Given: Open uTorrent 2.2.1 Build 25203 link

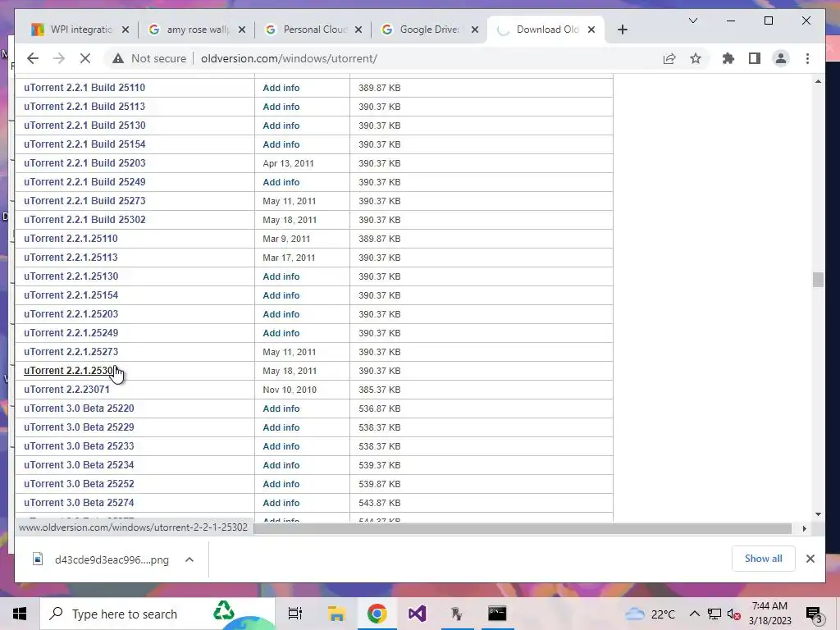Looking at the screenshot, I should pos(84,163).
